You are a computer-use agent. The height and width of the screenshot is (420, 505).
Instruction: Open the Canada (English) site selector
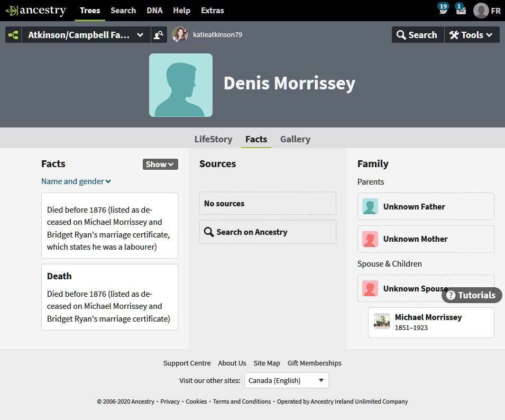pos(287,380)
